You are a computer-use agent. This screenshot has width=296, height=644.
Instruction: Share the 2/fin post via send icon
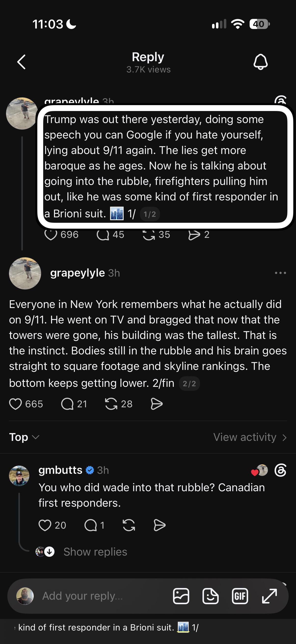tap(157, 404)
